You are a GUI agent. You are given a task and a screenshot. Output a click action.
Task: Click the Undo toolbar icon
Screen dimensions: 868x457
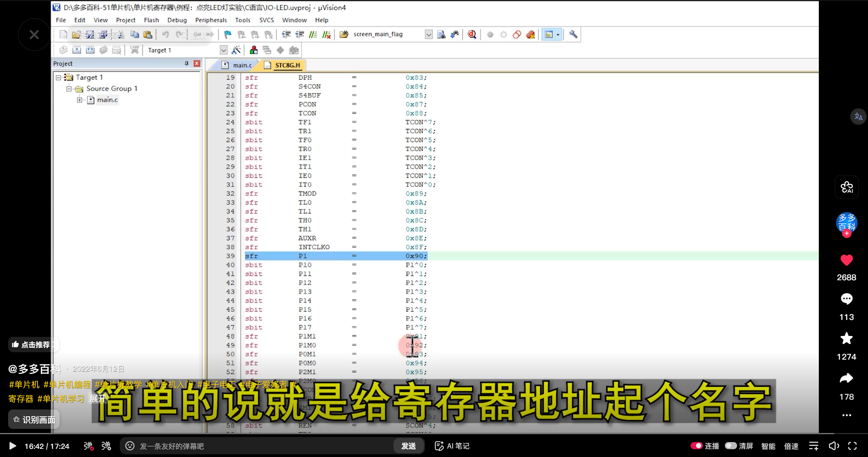[x=166, y=34]
